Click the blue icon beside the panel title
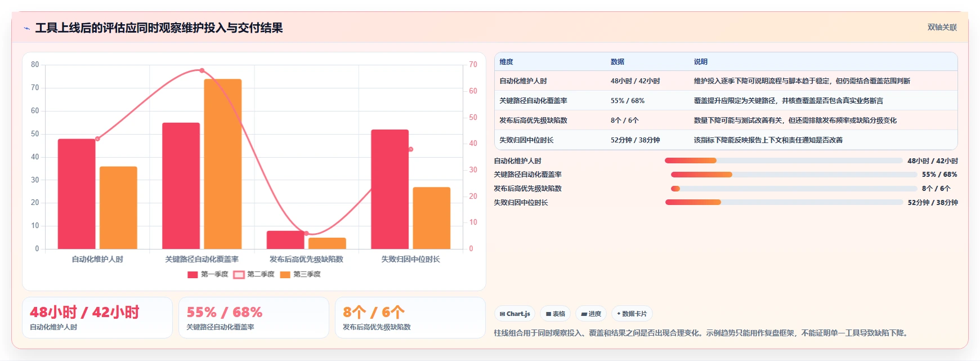 (26, 28)
